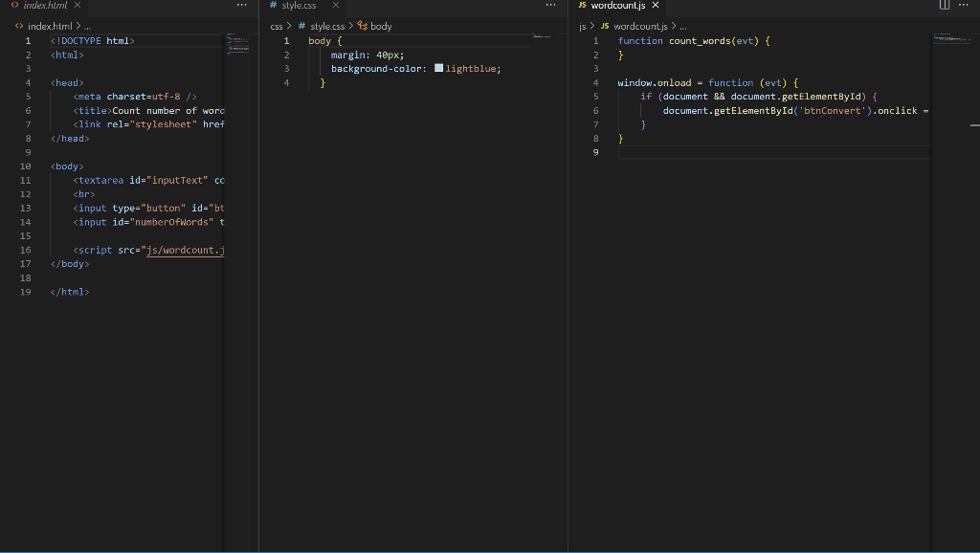Click the style.css minimap

click(542, 35)
